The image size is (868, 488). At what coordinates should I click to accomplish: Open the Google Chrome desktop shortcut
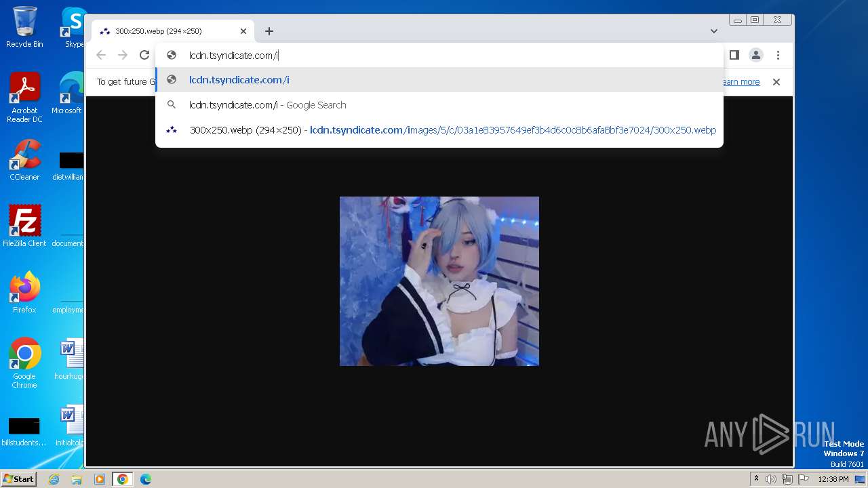point(24,363)
